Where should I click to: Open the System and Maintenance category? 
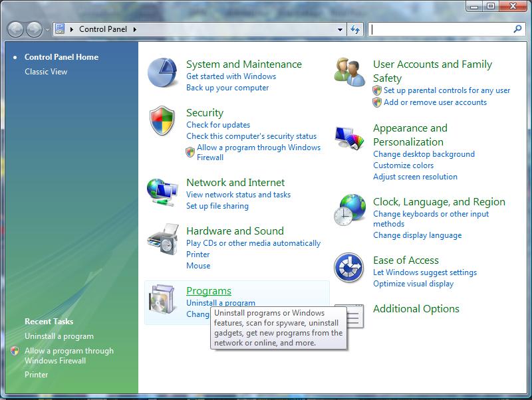244,64
